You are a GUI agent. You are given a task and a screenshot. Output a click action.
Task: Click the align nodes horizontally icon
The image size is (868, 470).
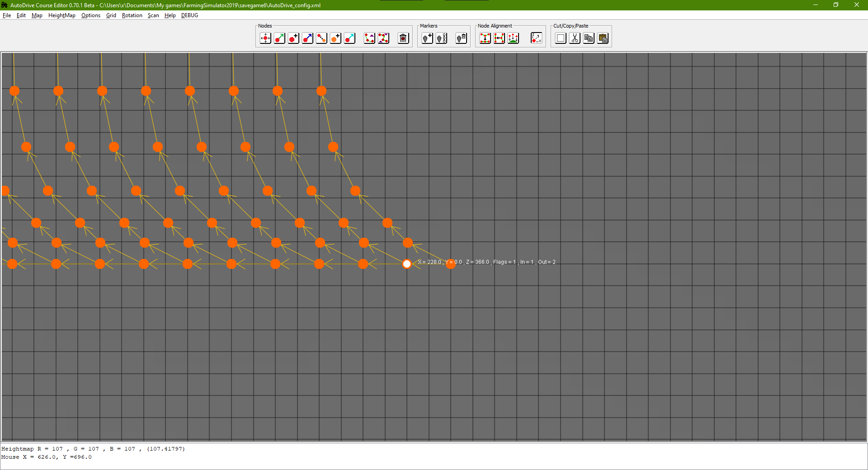[x=499, y=38]
